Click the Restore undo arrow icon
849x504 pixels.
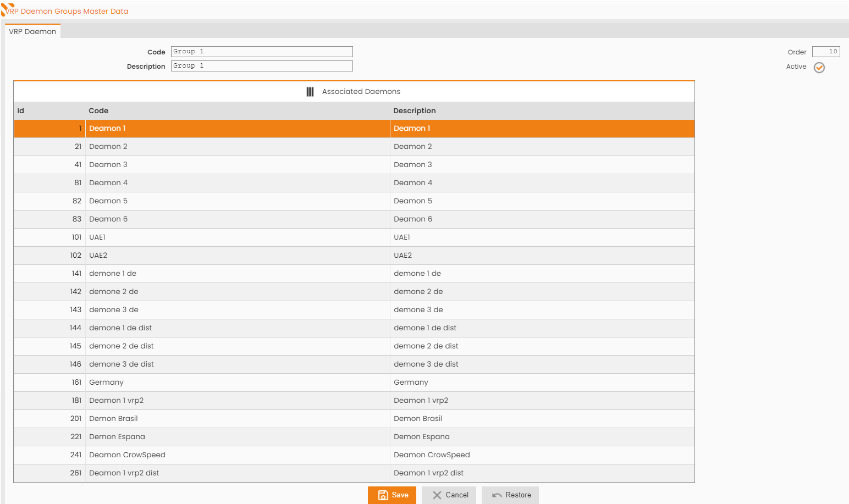pyautogui.click(x=497, y=495)
